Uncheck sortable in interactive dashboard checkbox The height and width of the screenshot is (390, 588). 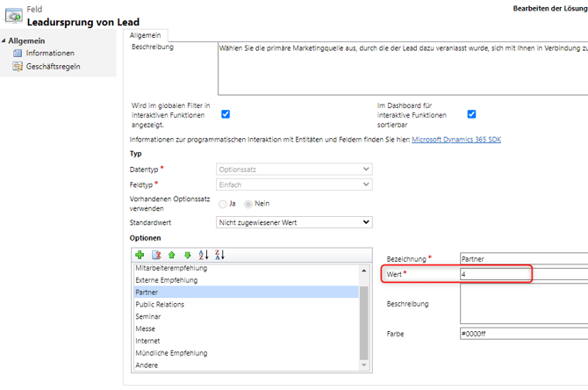coord(471,114)
